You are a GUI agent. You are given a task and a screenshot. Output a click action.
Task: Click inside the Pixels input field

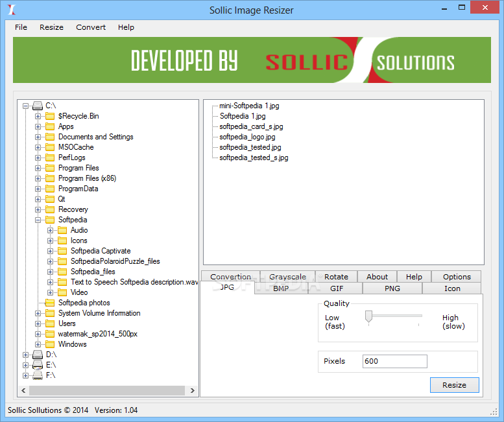[395, 361]
